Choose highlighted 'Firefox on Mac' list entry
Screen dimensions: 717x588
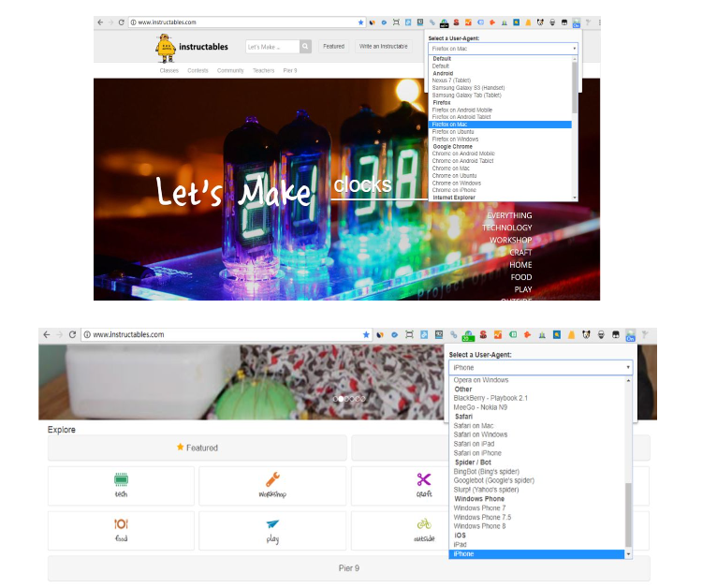500,125
